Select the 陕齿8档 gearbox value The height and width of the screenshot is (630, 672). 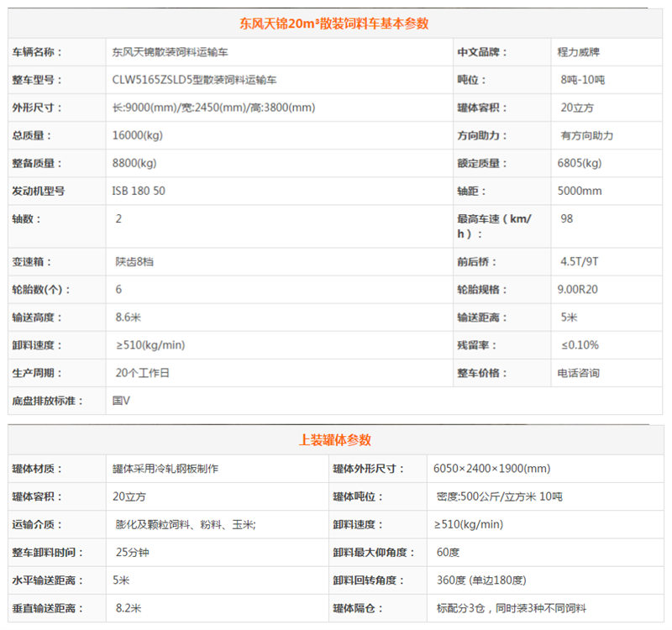pos(134,261)
